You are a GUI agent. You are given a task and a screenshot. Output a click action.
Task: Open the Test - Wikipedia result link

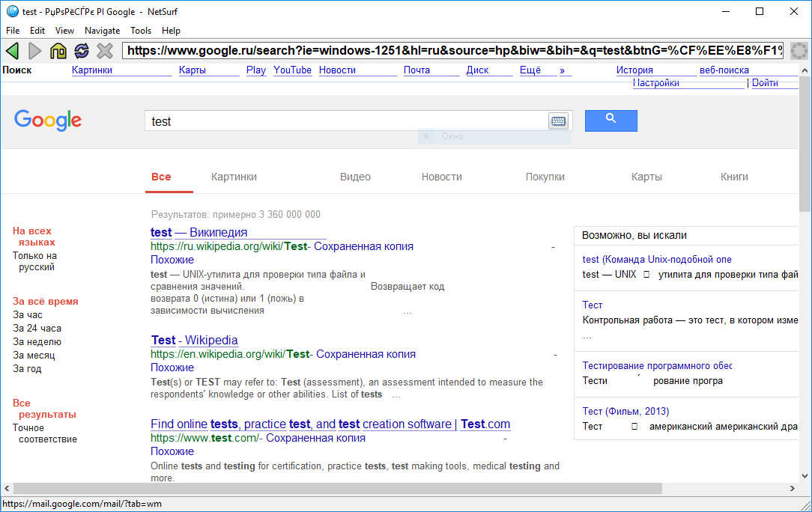(x=194, y=341)
